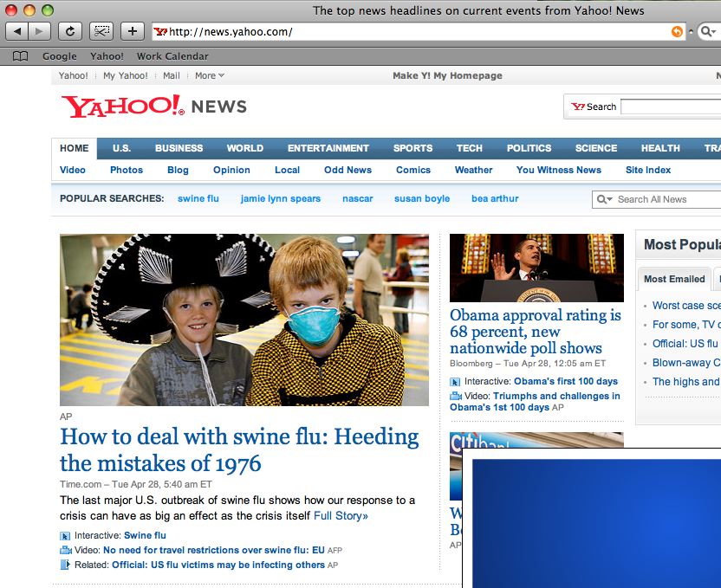
Task: Open the Opinion section
Action: [231, 170]
